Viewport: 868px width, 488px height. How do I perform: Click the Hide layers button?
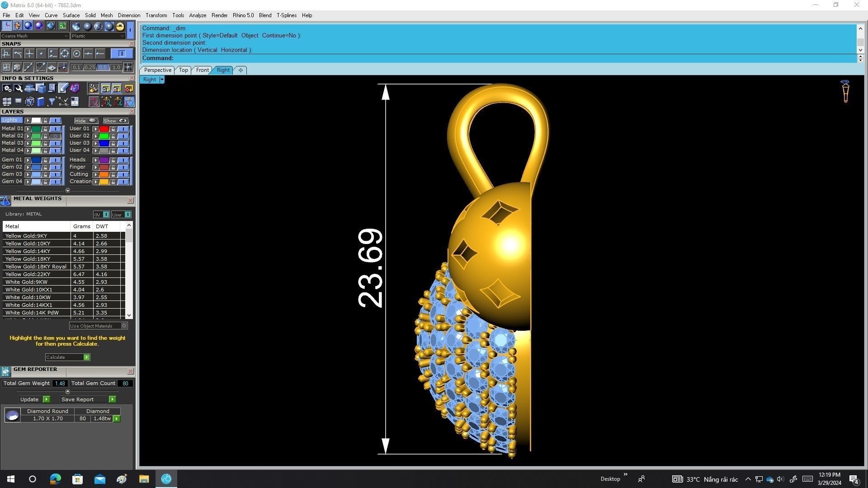(x=86, y=121)
